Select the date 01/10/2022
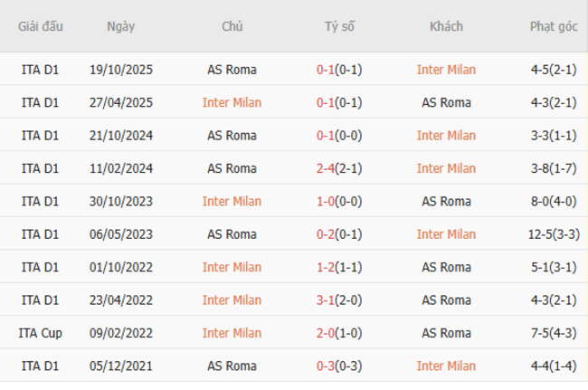Image resolution: width=588 pixels, height=390 pixels. [120, 267]
